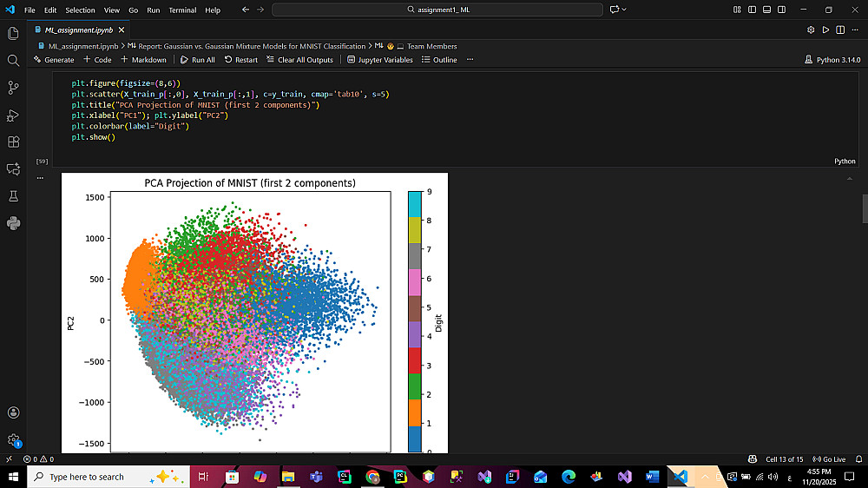Add a new Code cell

pos(97,60)
